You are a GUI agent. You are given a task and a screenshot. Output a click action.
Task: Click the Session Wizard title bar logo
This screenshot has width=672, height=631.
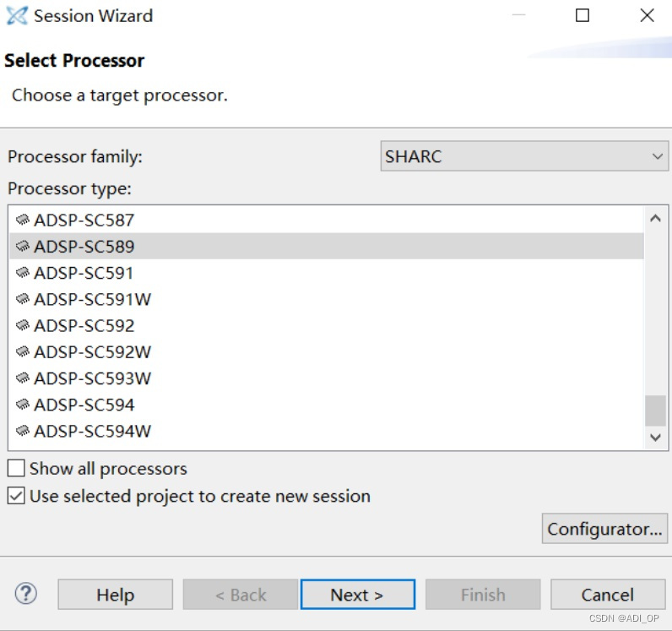(x=17, y=16)
